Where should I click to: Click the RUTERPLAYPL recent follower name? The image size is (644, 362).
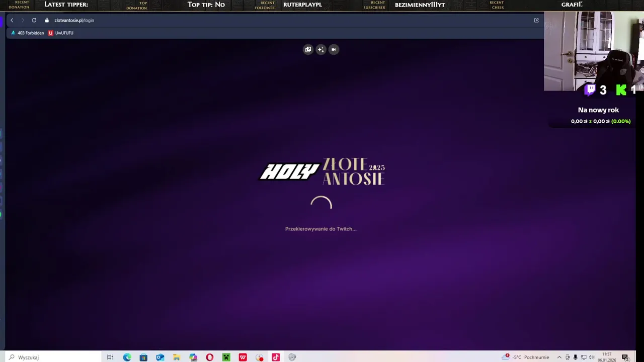(302, 5)
